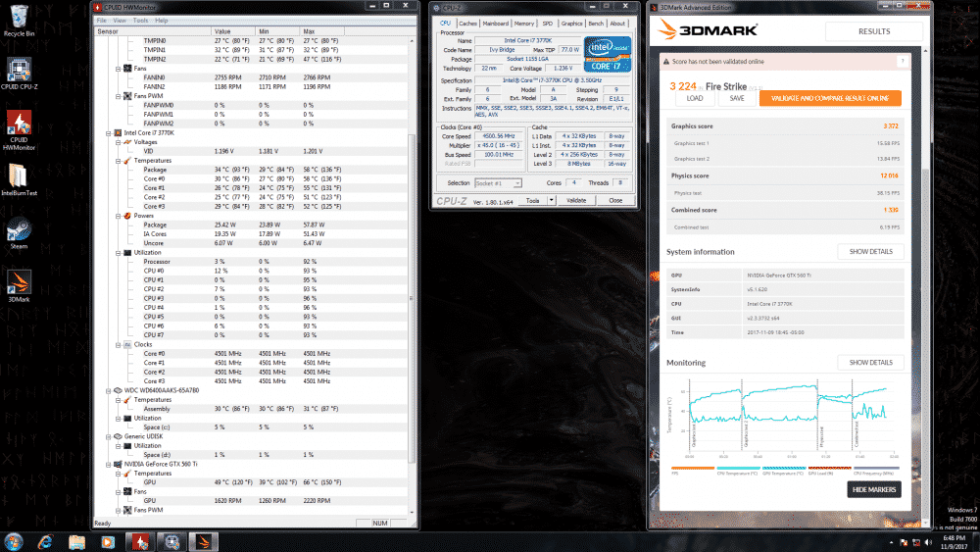Image resolution: width=980 pixels, height=552 pixels.
Task: Open the RESULTS tab in 3DMark
Action: pos(874,31)
